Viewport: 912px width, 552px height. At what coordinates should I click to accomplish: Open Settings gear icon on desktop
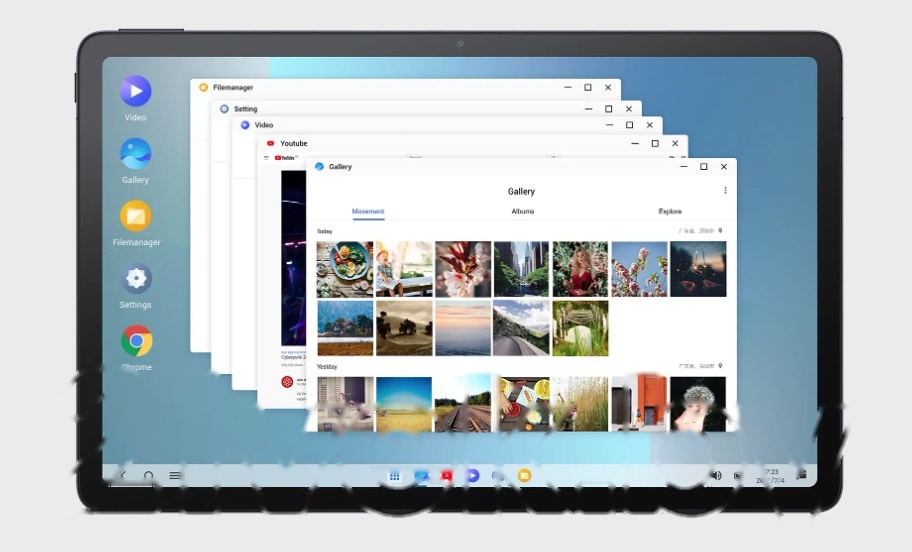coord(135,278)
